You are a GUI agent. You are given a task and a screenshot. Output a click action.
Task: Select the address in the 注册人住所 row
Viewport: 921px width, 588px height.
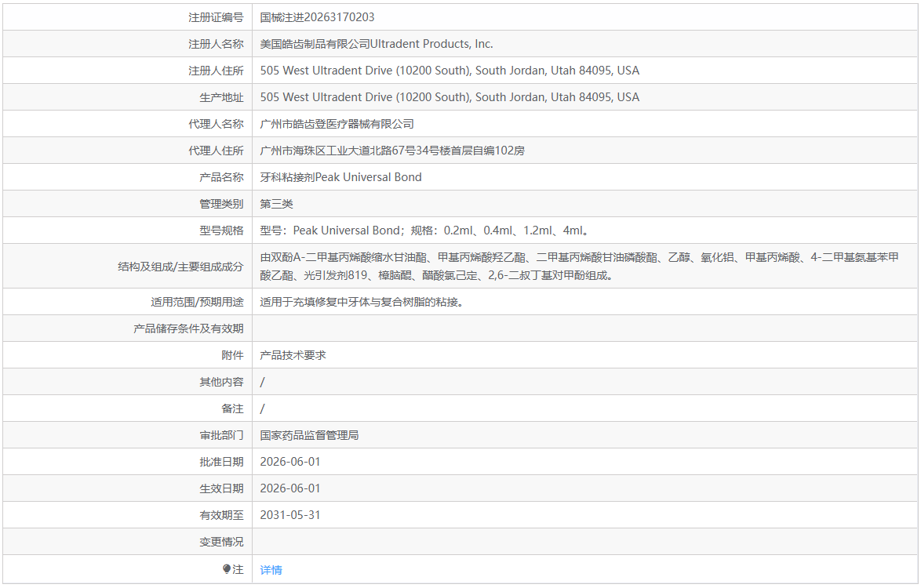pos(450,71)
